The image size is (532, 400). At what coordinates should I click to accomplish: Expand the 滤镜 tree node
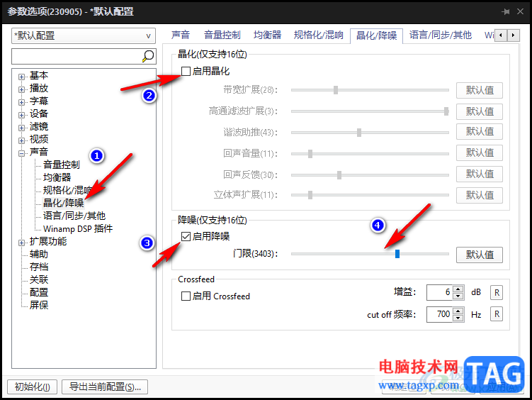coord(22,128)
